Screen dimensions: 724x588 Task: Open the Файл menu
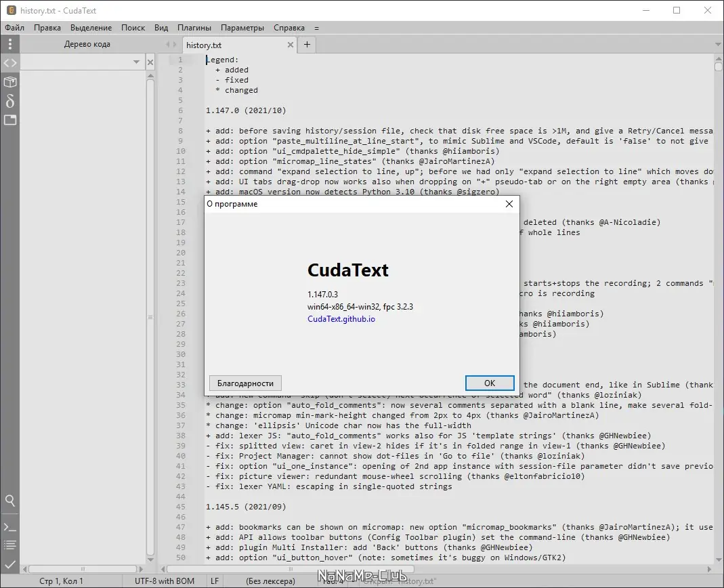tap(15, 28)
